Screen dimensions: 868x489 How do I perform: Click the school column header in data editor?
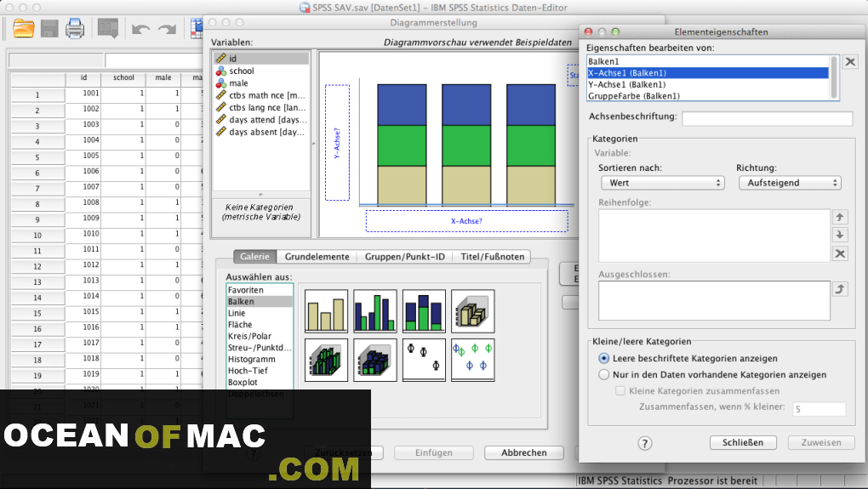(x=123, y=78)
